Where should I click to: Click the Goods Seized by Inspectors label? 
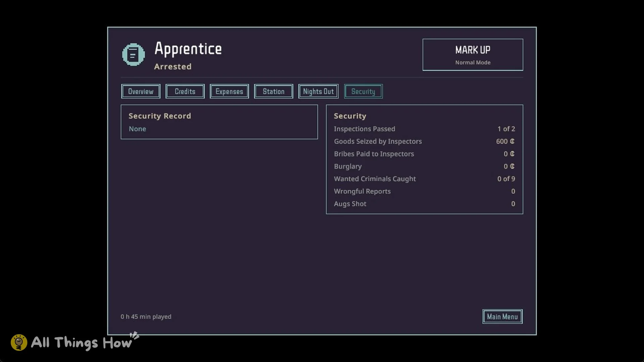(378, 141)
